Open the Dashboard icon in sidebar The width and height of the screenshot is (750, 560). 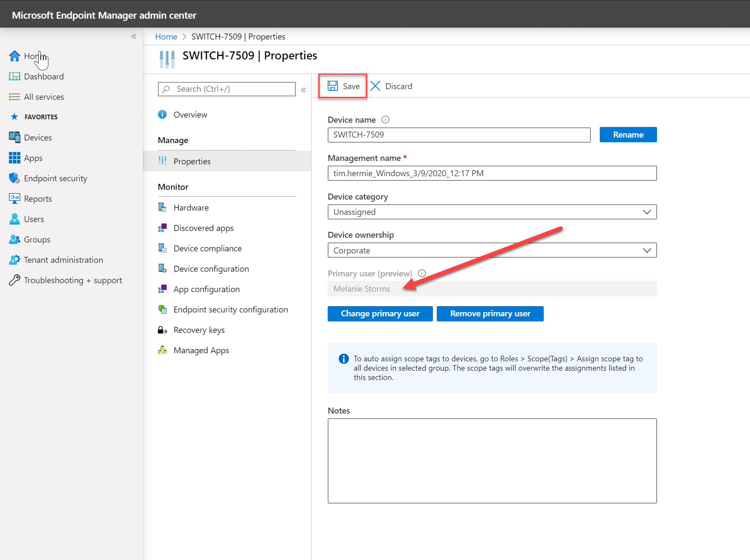[14, 76]
